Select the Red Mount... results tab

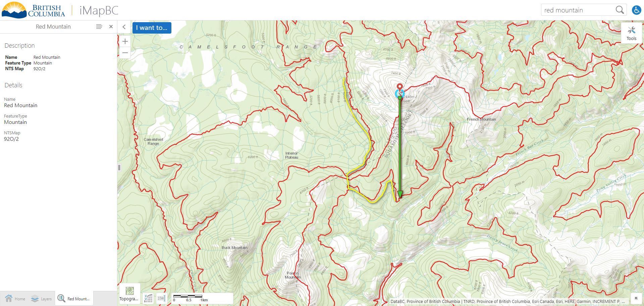(74, 298)
